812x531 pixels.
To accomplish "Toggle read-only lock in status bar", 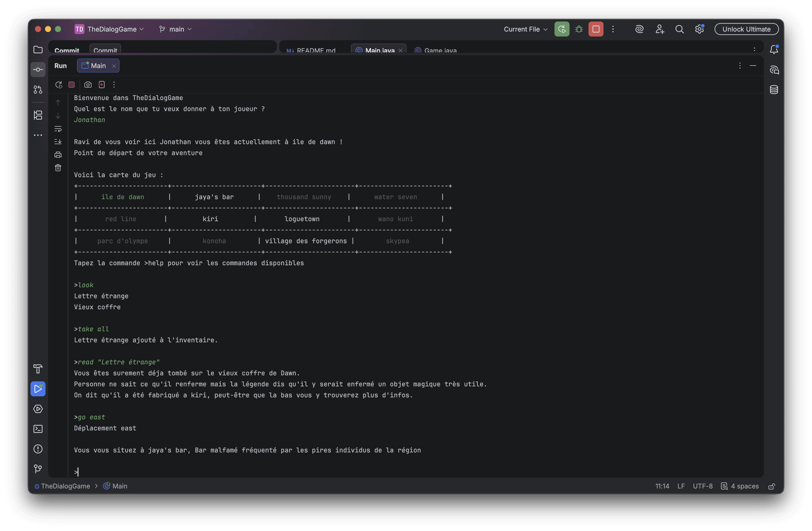I will tap(771, 486).
